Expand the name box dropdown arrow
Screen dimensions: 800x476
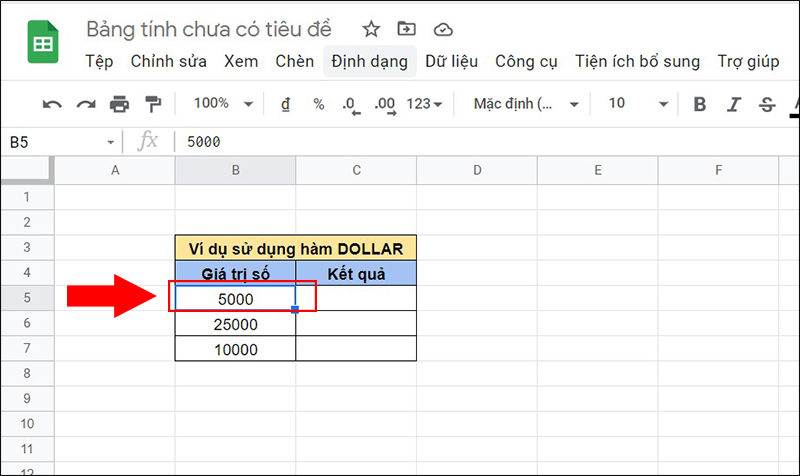110,142
